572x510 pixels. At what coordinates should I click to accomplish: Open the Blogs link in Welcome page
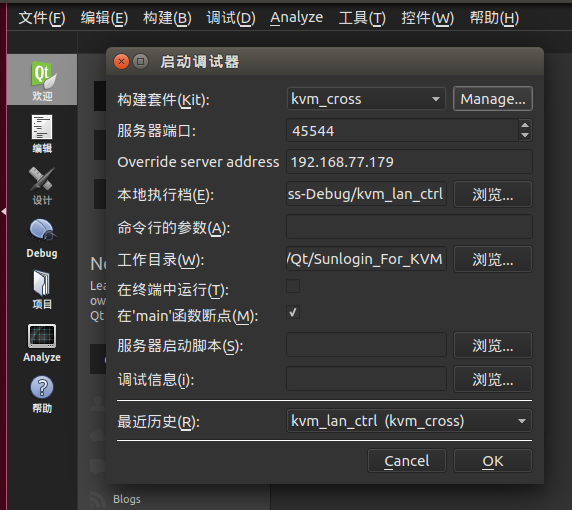point(127,499)
